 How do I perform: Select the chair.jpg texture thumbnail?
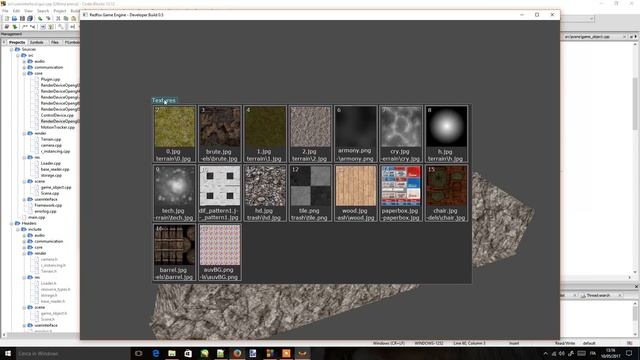447,186
